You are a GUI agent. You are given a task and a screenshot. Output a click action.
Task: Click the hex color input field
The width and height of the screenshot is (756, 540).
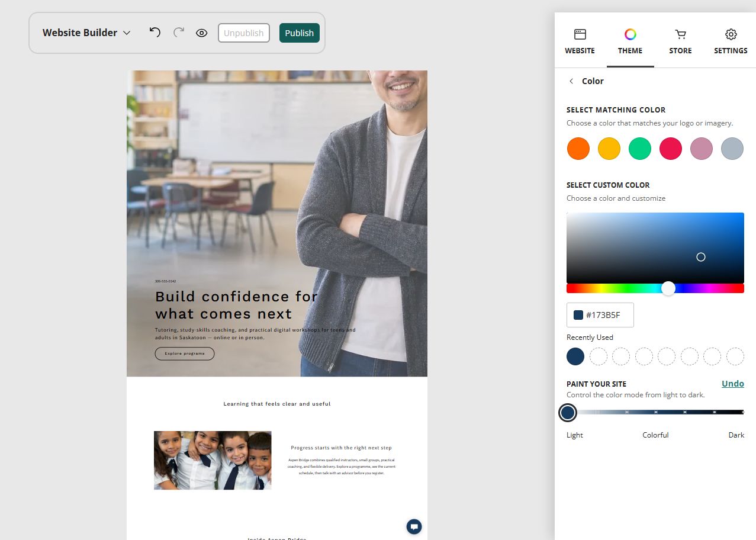point(600,315)
